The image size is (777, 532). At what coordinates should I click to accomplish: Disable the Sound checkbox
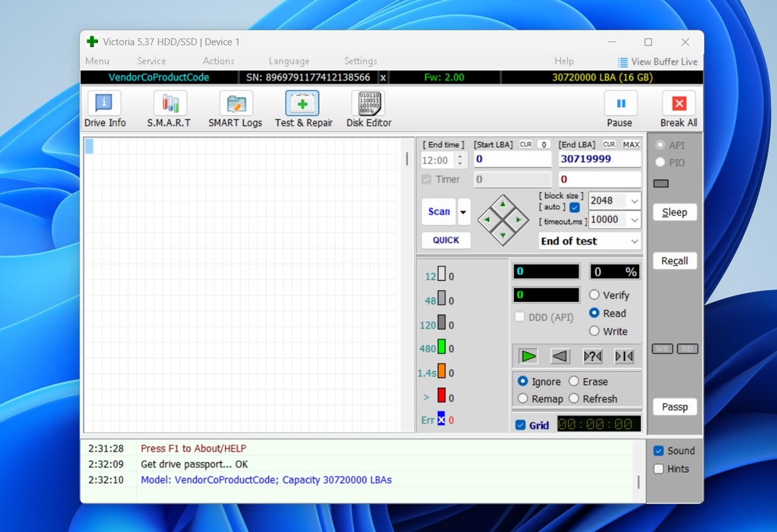[659, 451]
